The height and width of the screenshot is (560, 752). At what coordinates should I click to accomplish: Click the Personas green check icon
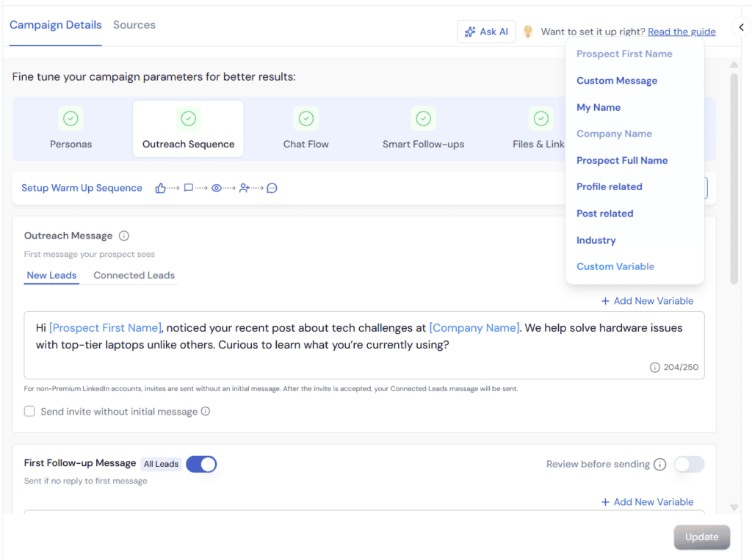[x=71, y=118]
